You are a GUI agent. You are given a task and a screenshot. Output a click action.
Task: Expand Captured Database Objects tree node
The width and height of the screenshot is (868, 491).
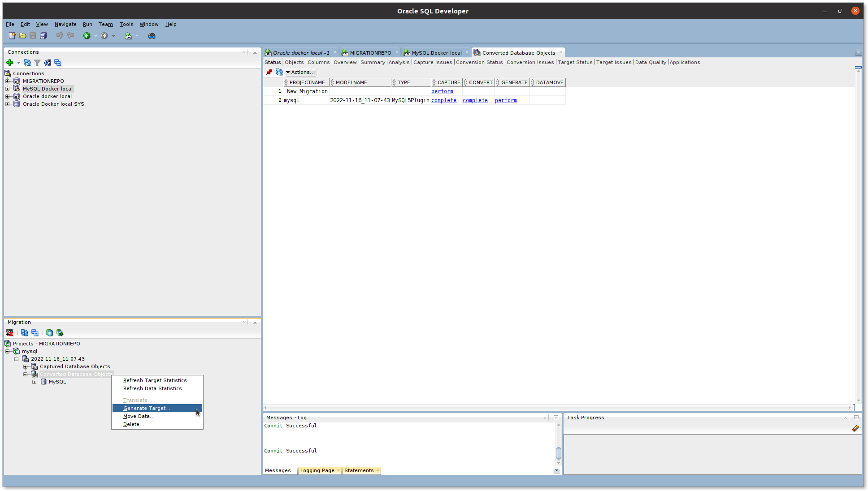point(26,366)
